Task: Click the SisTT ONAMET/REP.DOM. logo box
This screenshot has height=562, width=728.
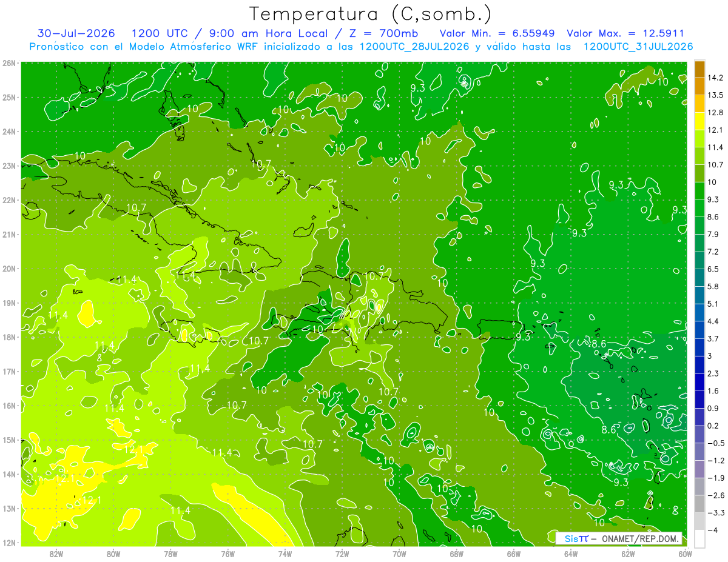Action: coord(619,538)
